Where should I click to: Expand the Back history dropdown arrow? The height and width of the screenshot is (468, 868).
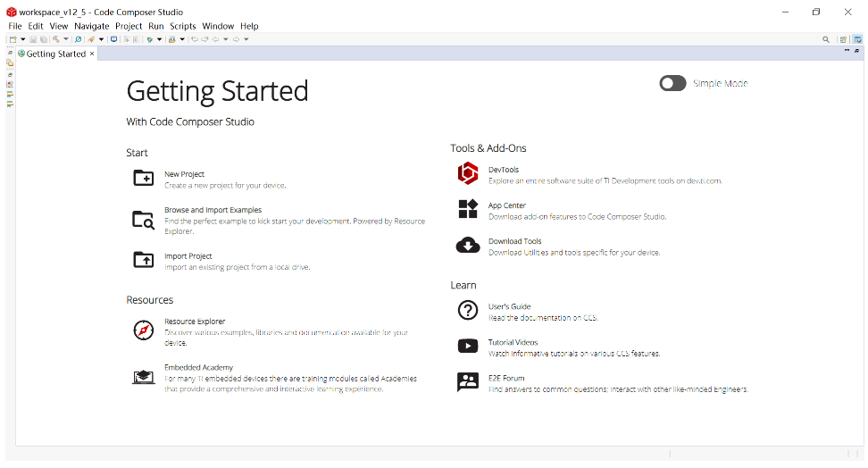pyautogui.click(x=226, y=39)
